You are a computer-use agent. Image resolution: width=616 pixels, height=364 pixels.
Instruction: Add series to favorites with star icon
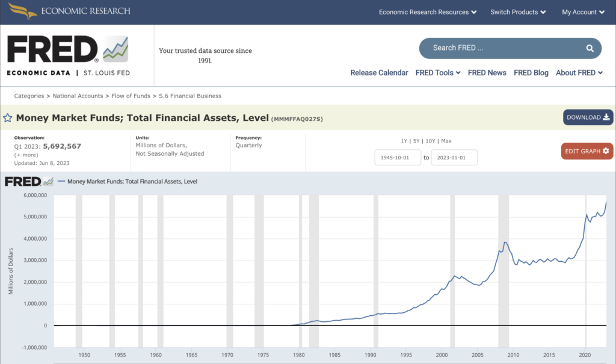7,118
